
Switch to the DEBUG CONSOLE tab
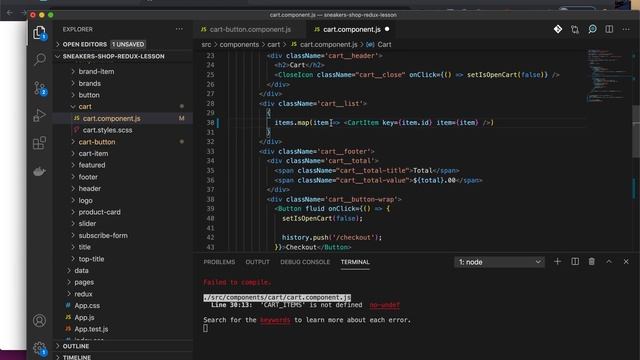[x=305, y=262]
